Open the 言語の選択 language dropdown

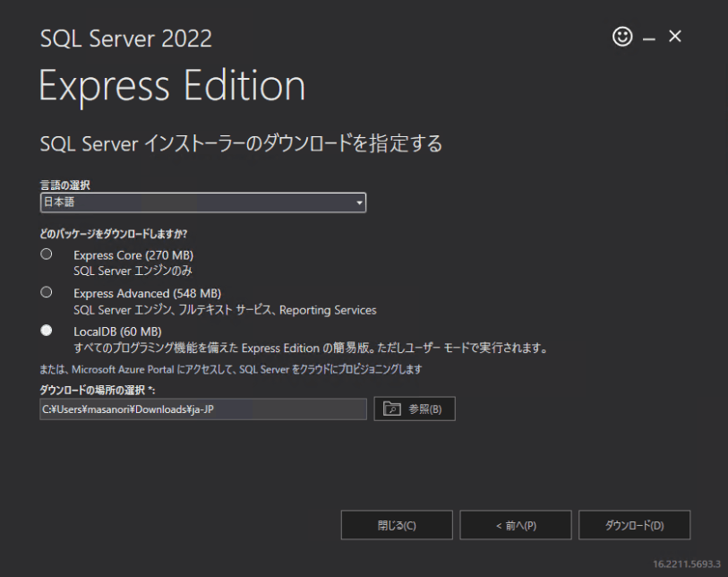click(x=203, y=202)
